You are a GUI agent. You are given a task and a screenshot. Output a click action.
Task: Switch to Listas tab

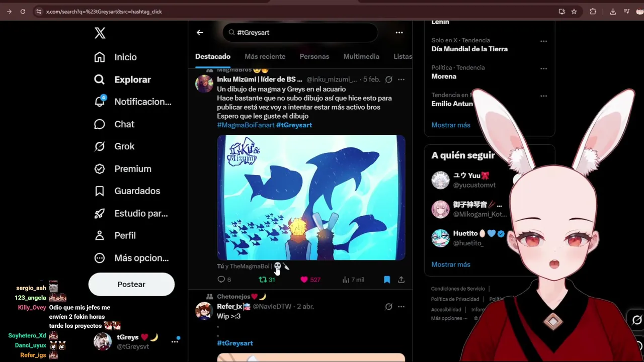403,56
